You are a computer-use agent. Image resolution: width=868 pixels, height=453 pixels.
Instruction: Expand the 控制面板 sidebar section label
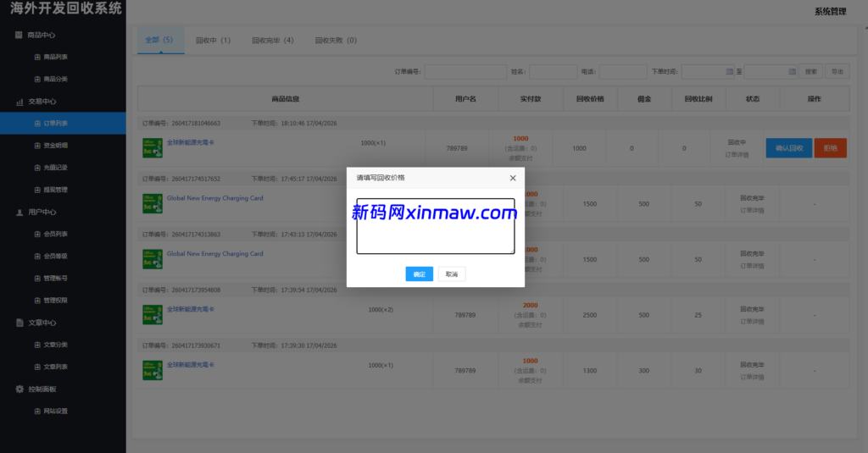click(42, 389)
